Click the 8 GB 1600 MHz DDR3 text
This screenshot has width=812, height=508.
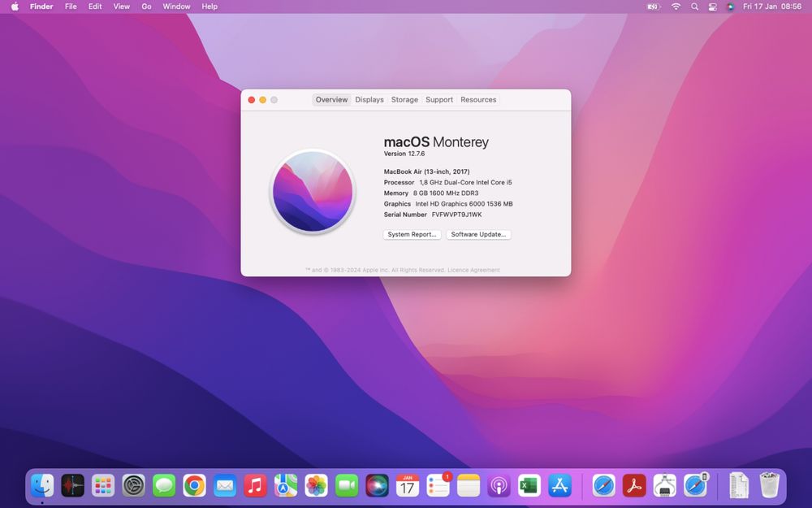point(446,193)
